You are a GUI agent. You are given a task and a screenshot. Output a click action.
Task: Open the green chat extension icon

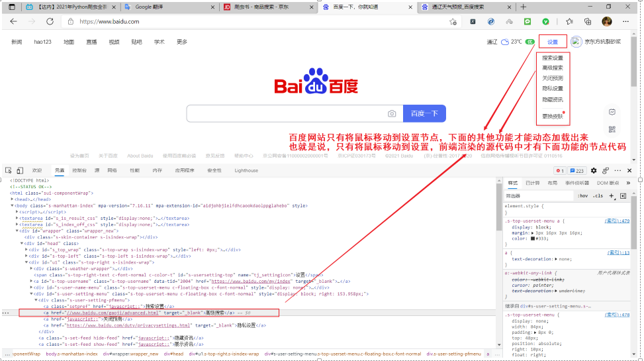528,21
